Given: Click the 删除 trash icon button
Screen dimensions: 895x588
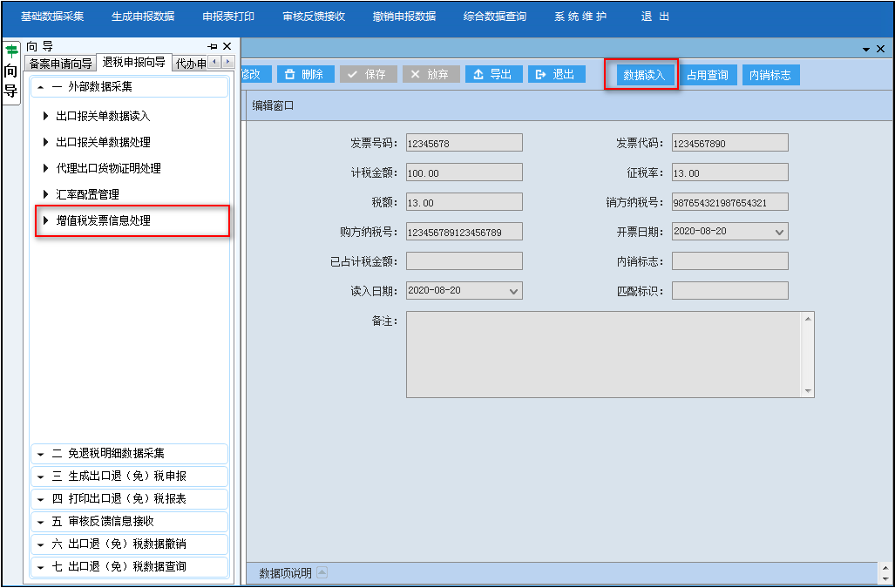Looking at the screenshot, I should point(305,74).
